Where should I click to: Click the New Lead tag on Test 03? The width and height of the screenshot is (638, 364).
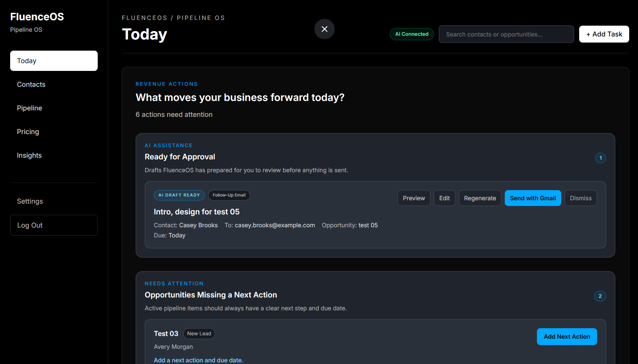(x=199, y=334)
